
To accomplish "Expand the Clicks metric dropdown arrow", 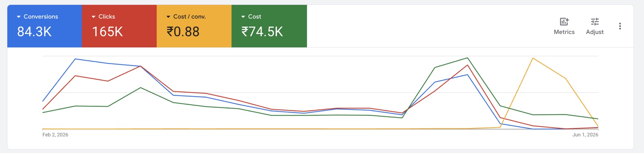I will pos(93,17).
